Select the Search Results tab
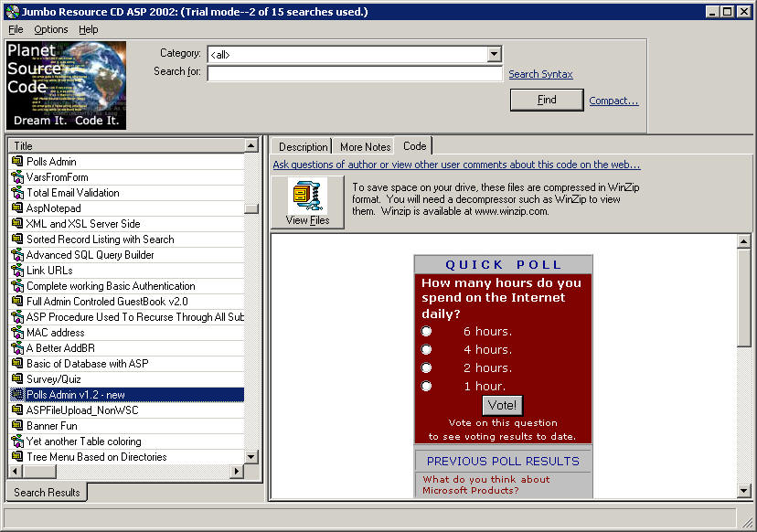Viewport: 757px width, 532px height. click(47, 493)
